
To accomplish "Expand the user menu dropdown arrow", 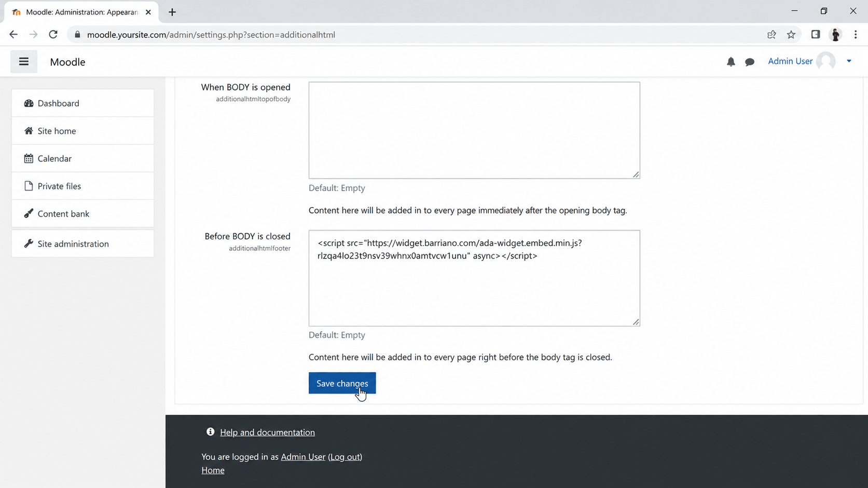I will (x=849, y=61).
